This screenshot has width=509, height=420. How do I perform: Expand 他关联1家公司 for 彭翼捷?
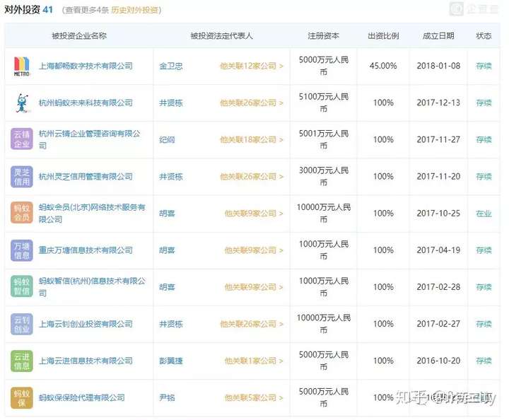tap(254, 361)
